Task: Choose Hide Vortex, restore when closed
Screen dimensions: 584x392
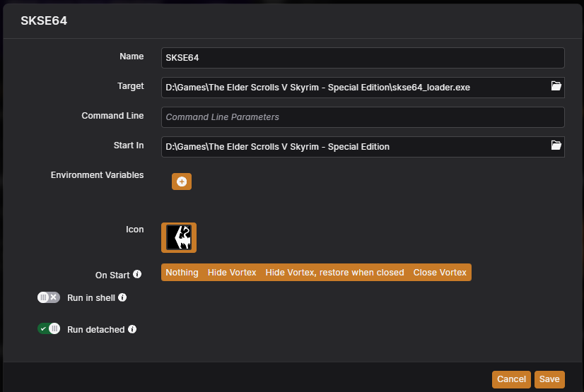Action: 334,272
